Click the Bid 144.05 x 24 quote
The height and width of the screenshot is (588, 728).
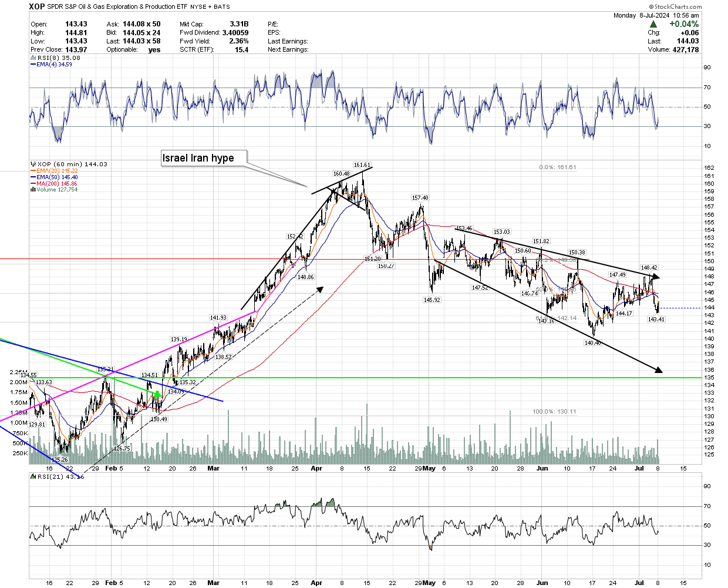point(141,33)
